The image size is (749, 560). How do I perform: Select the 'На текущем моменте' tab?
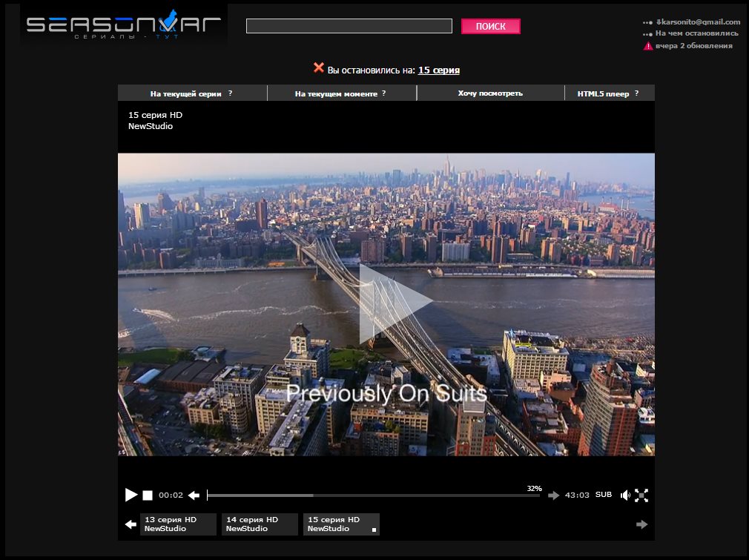[342, 93]
